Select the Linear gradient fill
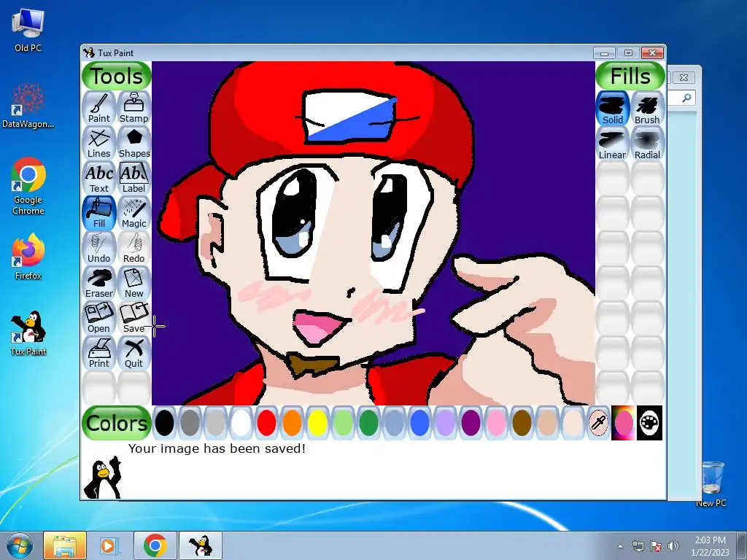The image size is (747, 560). pyautogui.click(x=613, y=144)
